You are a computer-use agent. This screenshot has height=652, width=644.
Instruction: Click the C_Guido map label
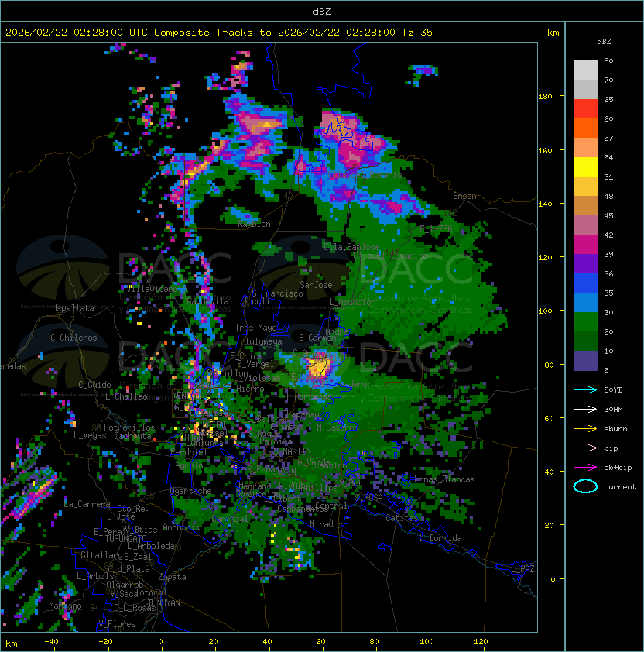pos(94,385)
